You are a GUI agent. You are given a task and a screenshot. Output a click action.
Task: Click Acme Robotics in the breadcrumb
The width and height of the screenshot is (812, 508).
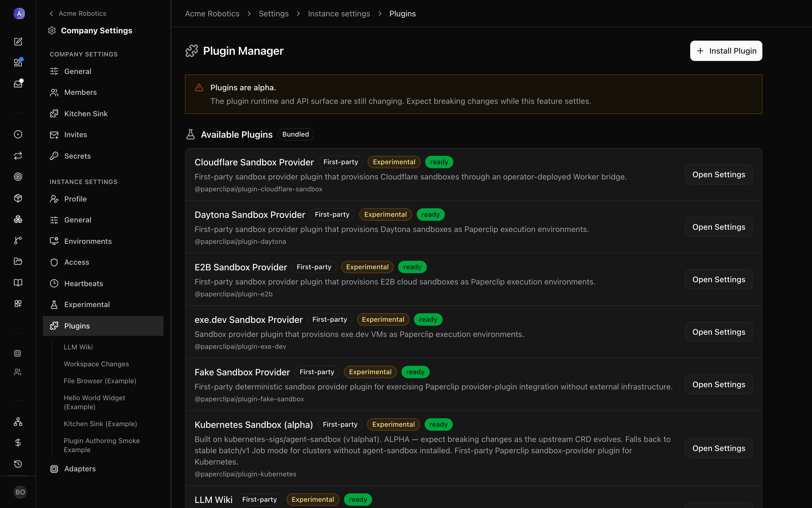click(212, 14)
